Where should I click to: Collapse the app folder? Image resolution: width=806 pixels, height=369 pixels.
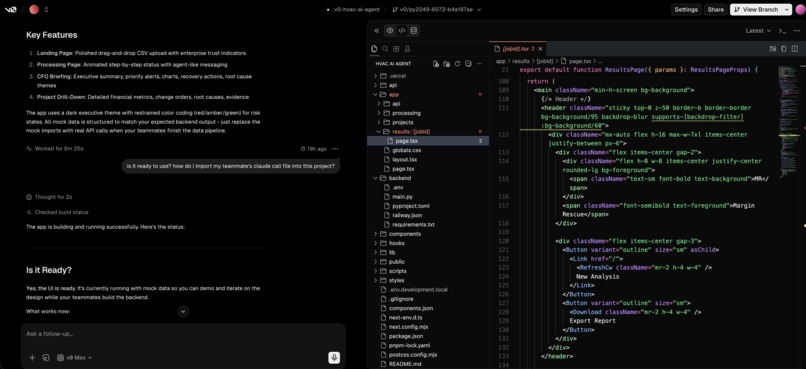tap(428, 95)
